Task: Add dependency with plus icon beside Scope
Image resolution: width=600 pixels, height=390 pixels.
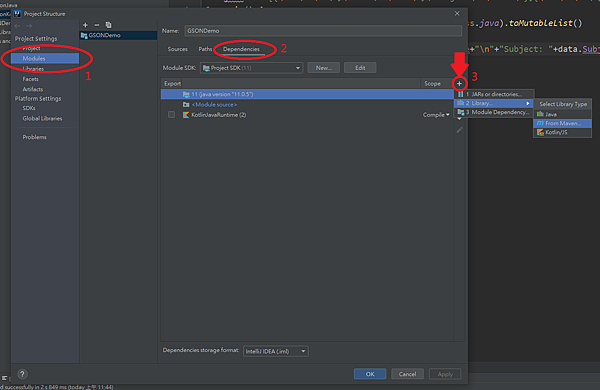Action: pos(459,83)
